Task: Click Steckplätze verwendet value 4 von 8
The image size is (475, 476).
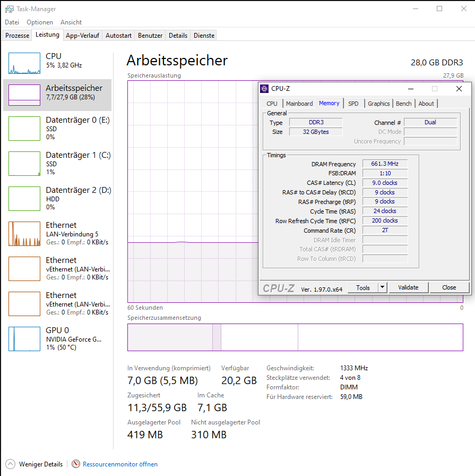Action: pos(350,378)
